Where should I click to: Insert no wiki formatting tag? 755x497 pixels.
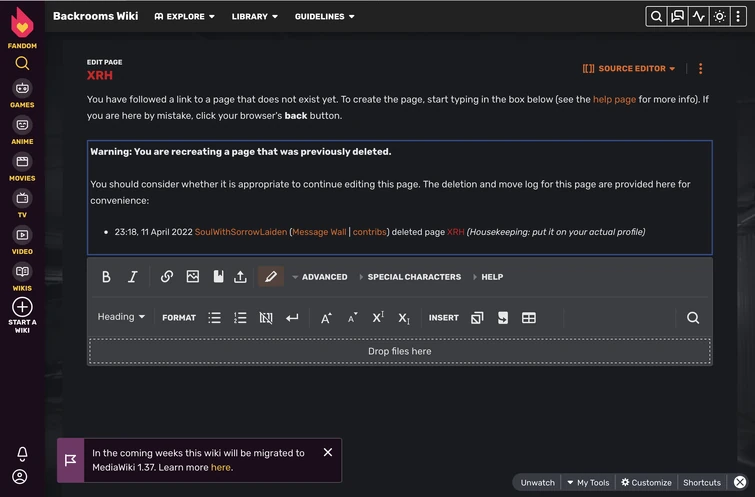[266, 318]
